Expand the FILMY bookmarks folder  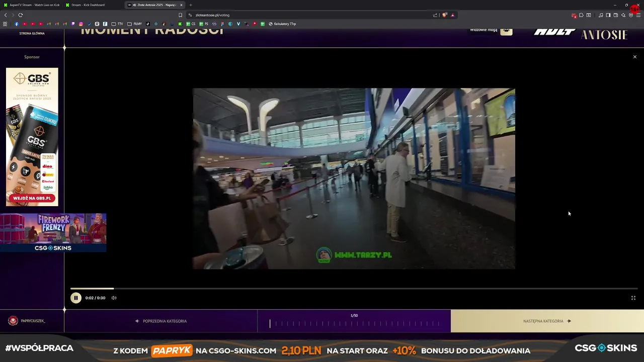pyautogui.click(x=135, y=24)
